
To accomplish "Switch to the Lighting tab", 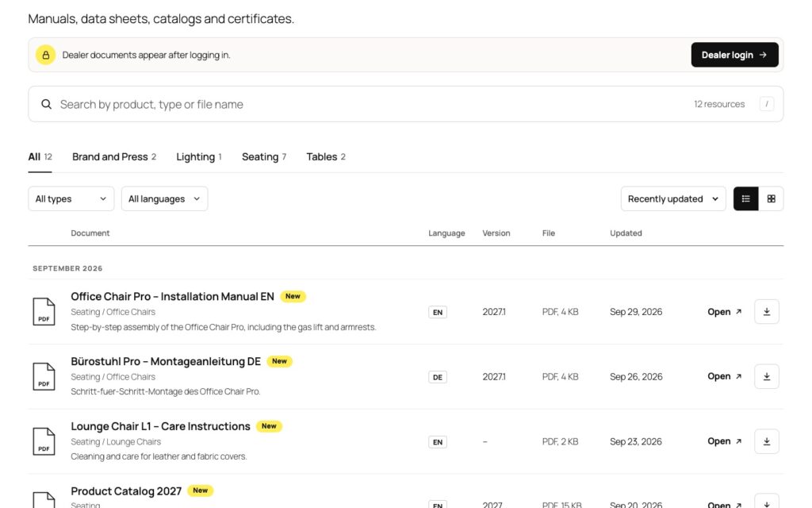I will coord(199,156).
